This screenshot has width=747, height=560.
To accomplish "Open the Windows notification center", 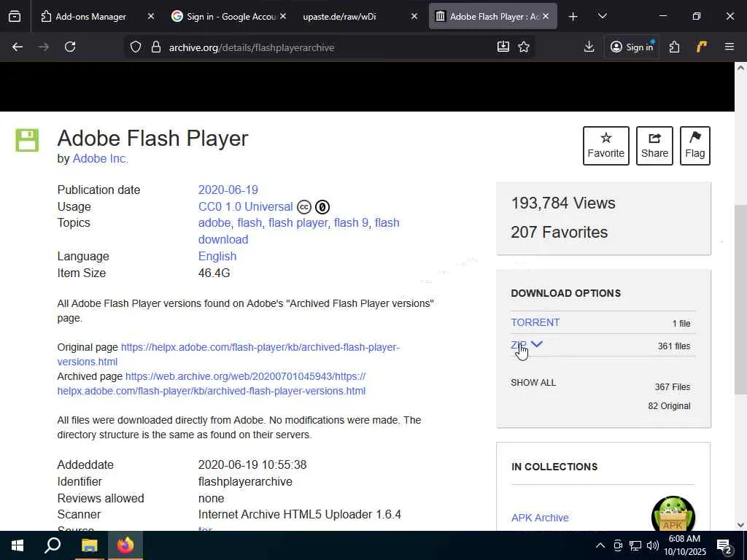I will (x=724, y=546).
